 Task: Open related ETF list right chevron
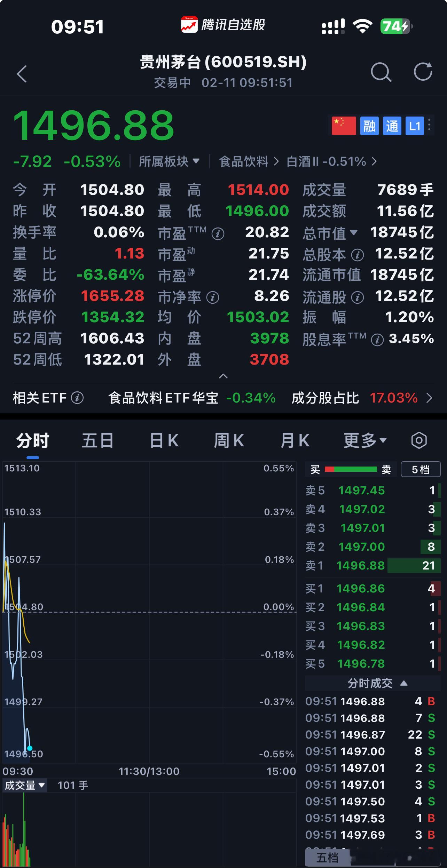(430, 398)
